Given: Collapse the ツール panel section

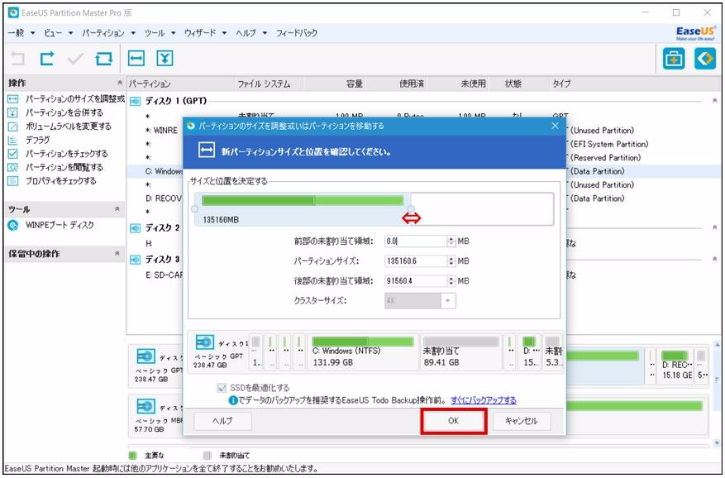Looking at the screenshot, I should click(117, 209).
